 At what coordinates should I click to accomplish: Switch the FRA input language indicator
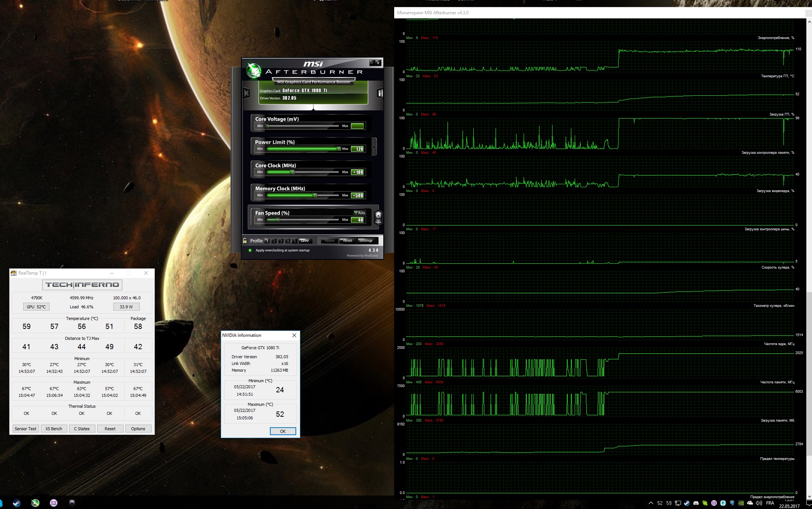pos(770,503)
